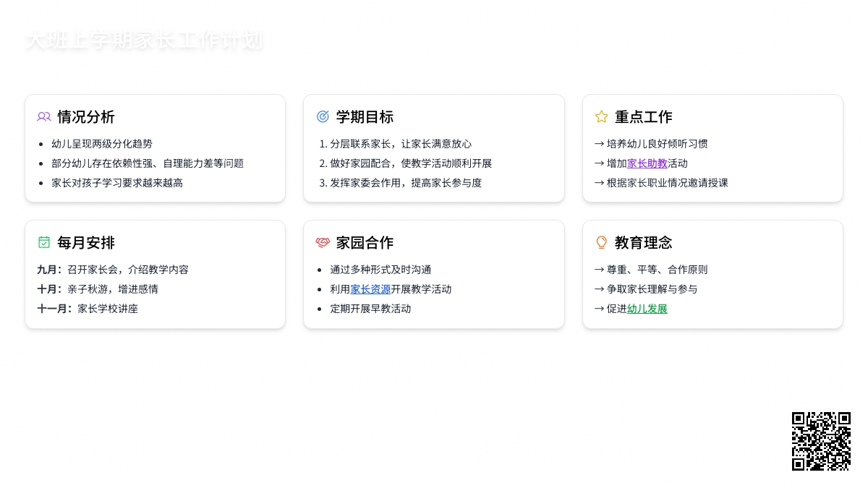Select the heading 家园合作

[x=365, y=243]
